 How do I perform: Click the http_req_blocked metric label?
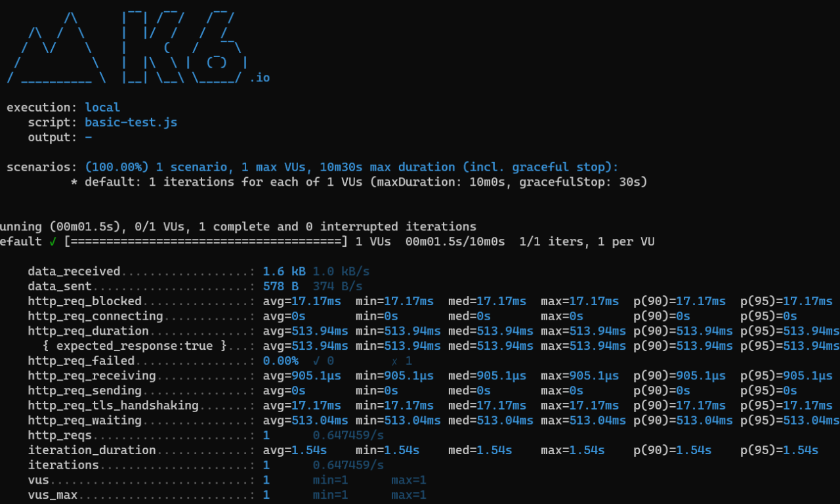tap(85, 301)
